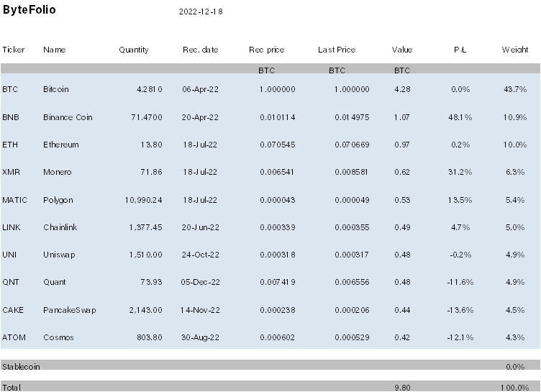Viewport: 541px width, 392px height.
Task: Select last price 0.008581
Action: [x=351, y=172]
